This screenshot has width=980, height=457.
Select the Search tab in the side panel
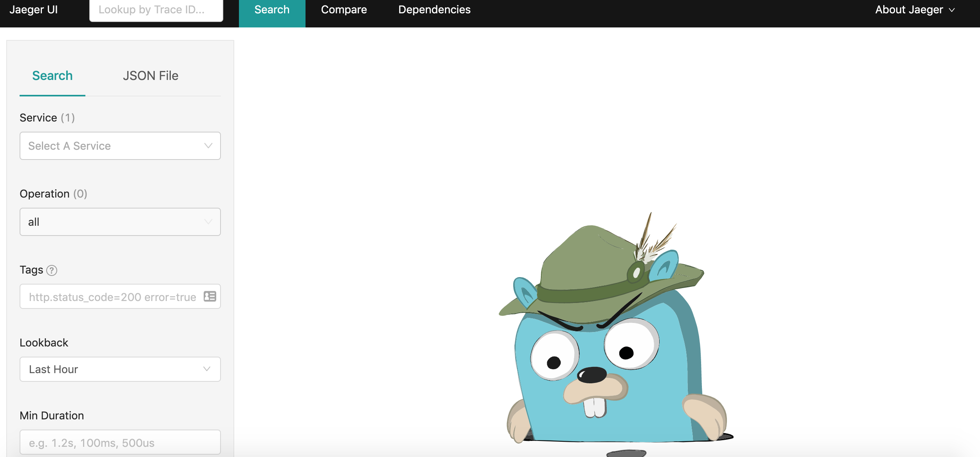(52, 76)
